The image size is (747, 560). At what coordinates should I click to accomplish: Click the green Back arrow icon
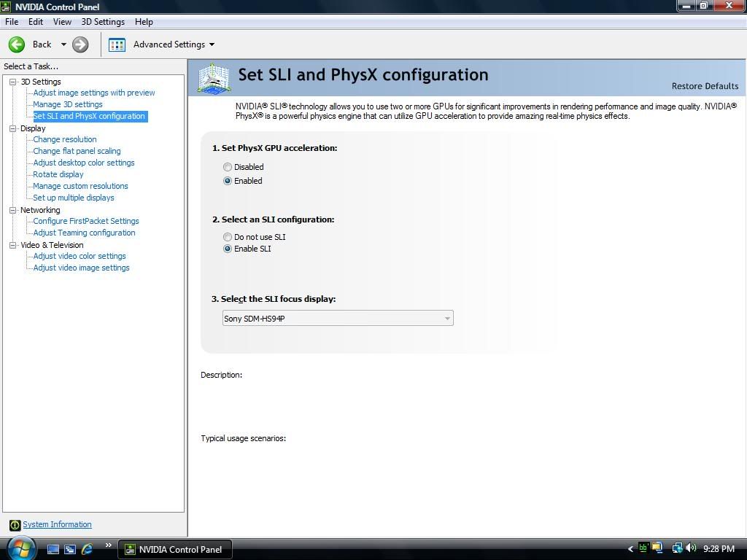pyautogui.click(x=17, y=44)
